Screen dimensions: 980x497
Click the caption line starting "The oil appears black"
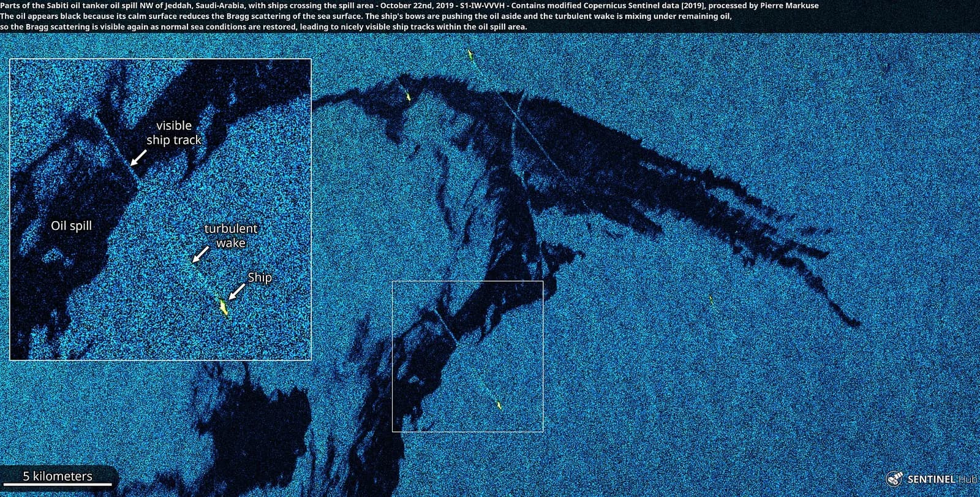point(366,16)
